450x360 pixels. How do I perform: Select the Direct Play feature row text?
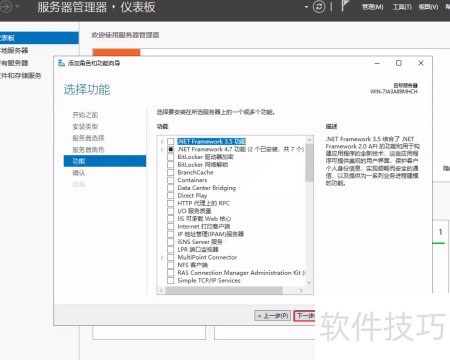[x=192, y=195]
